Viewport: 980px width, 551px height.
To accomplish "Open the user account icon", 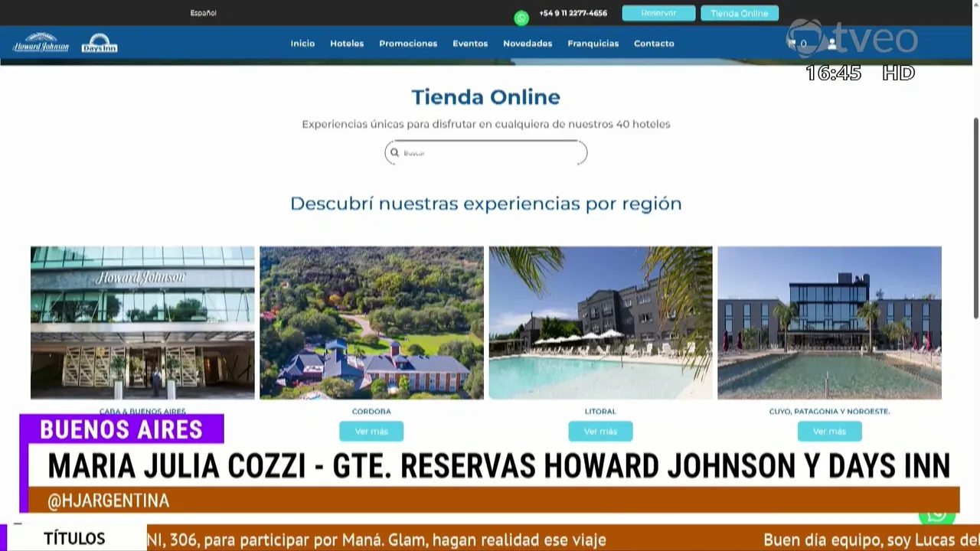I will click(x=831, y=44).
